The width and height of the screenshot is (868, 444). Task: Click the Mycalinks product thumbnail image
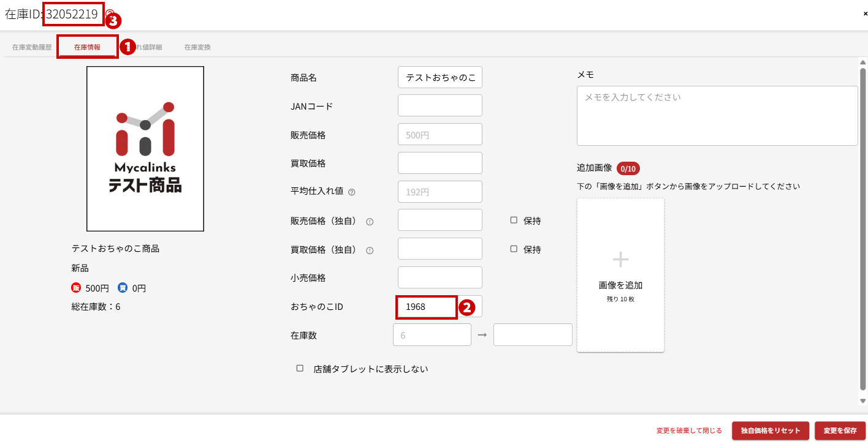145,149
